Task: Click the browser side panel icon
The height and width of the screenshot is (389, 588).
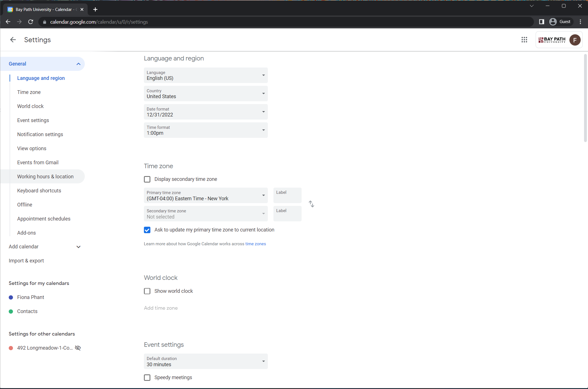Action: 541,22
